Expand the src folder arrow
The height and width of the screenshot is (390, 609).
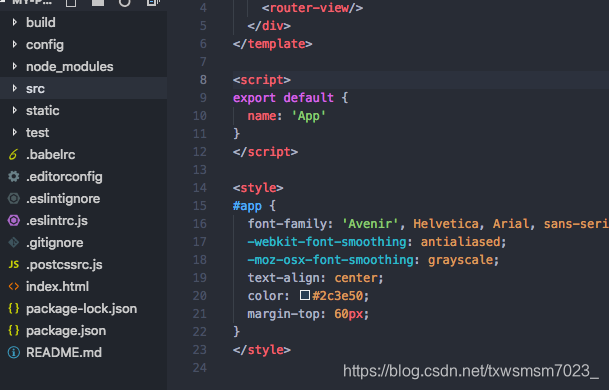tap(15, 88)
